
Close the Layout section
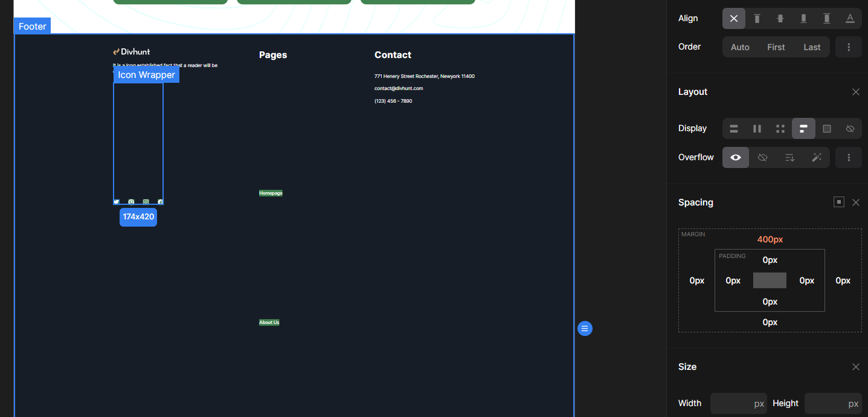click(x=855, y=92)
